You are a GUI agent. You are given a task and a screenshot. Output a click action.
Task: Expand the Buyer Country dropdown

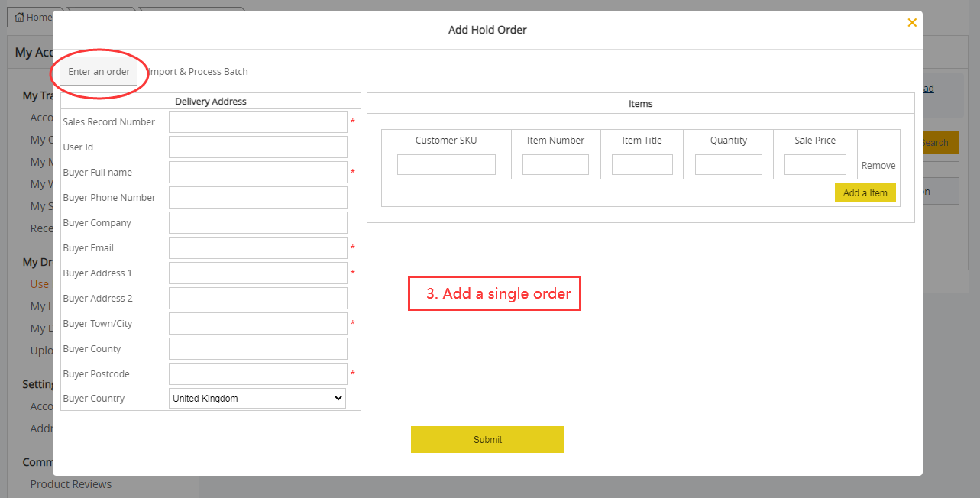coord(257,399)
